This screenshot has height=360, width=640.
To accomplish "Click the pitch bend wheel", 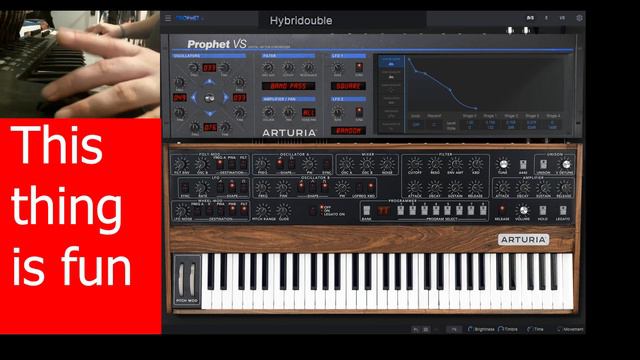I will (181, 280).
